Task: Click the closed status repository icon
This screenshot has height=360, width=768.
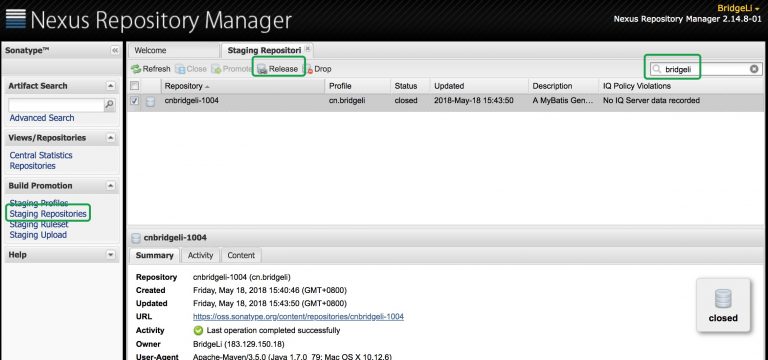Action: [723, 305]
